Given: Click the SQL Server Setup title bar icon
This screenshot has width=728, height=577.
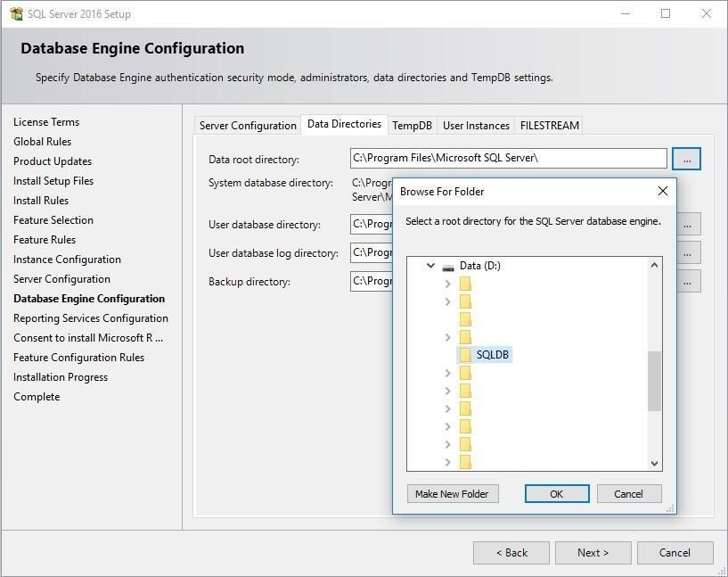Looking at the screenshot, I should (16, 14).
